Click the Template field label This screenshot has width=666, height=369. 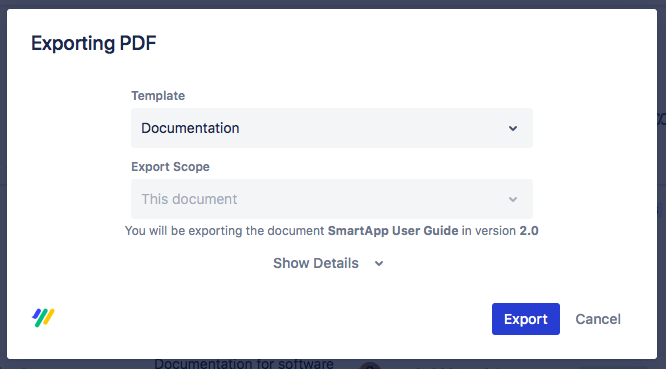[x=158, y=96]
